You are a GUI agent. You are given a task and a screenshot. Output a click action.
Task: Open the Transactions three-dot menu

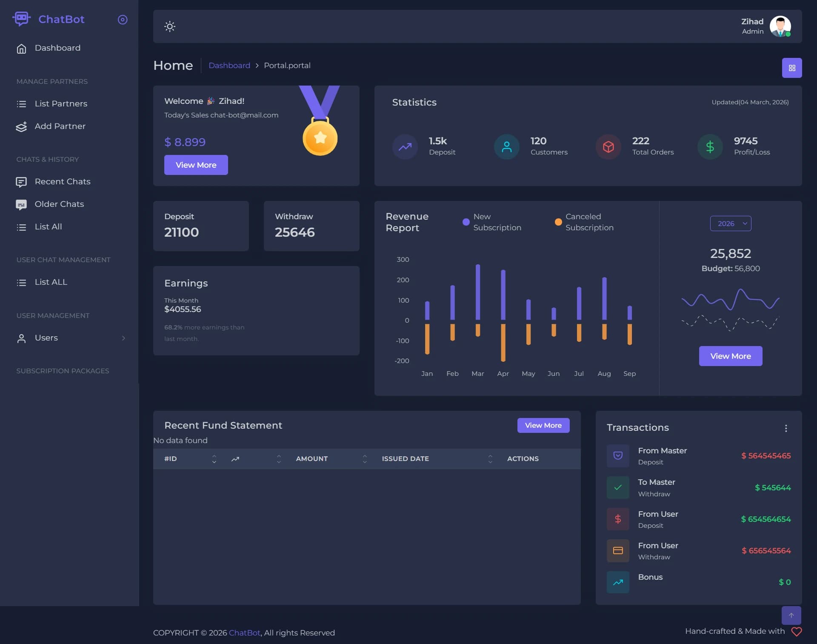pyautogui.click(x=786, y=428)
